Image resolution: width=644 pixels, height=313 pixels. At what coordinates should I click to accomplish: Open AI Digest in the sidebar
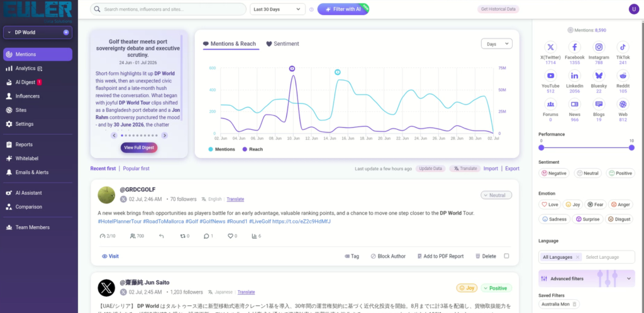click(38, 83)
